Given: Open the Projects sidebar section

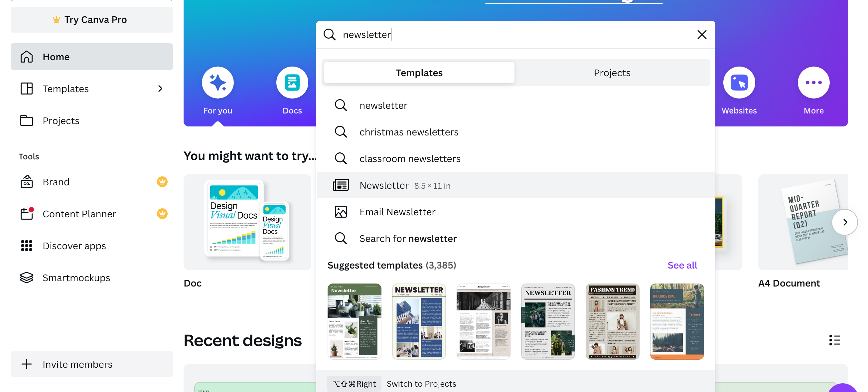Looking at the screenshot, I should point(60,119).
